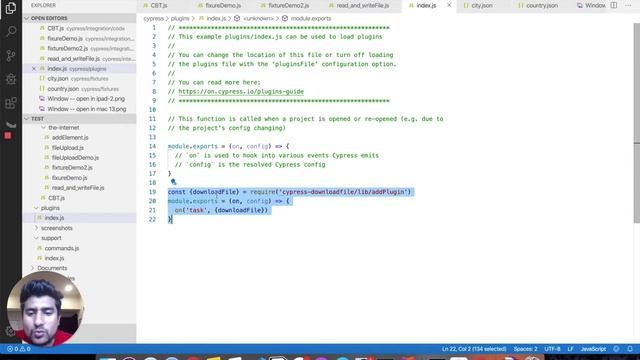Viewport: 640px width, 360px height.
Task: Change indentation via Spaces: 2
Action: click(525, 349)
